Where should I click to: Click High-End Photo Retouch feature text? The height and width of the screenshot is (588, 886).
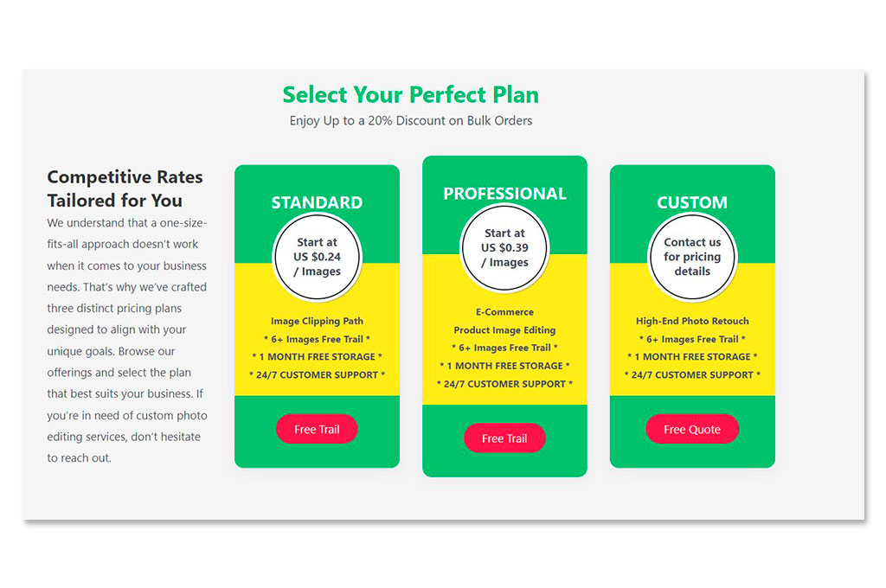[x=692, y=321]
